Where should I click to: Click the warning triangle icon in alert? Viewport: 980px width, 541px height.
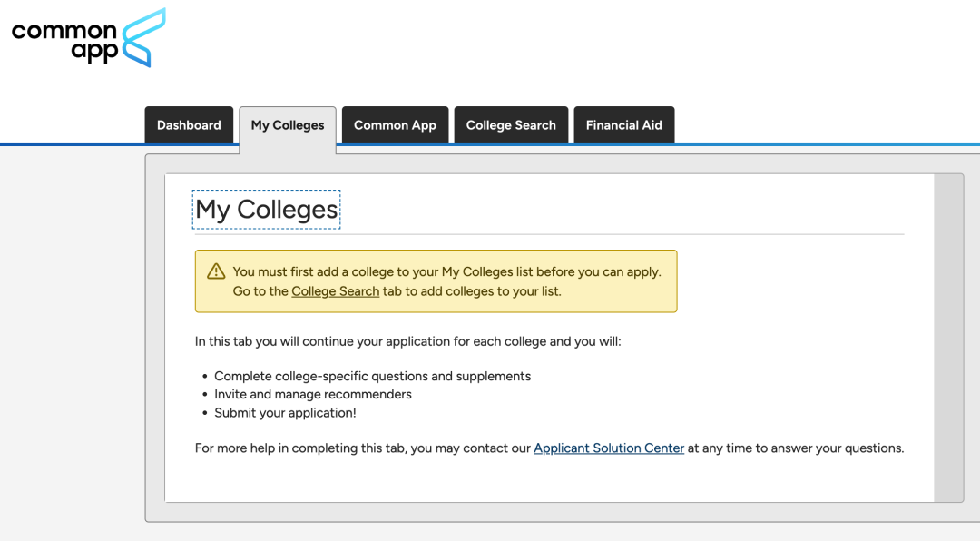coord(216,271)
